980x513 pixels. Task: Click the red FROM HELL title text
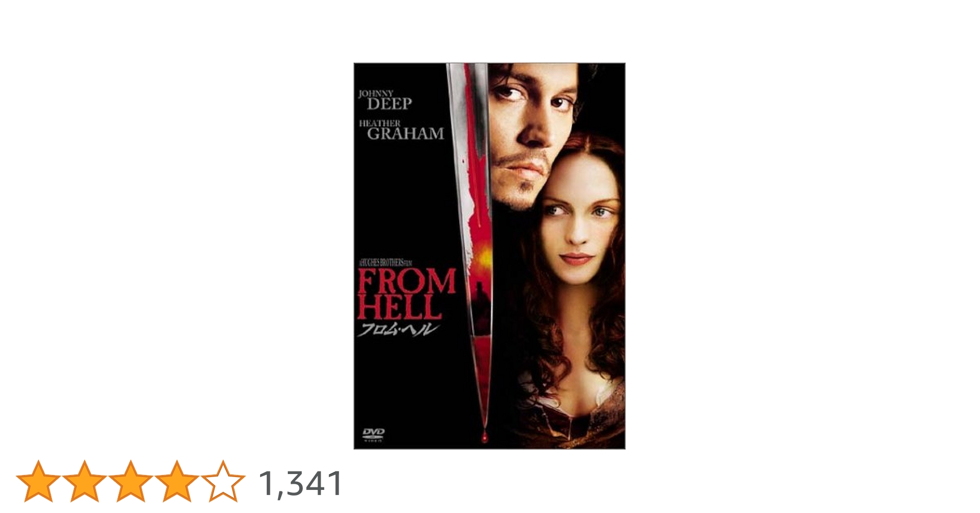(406, 294)
